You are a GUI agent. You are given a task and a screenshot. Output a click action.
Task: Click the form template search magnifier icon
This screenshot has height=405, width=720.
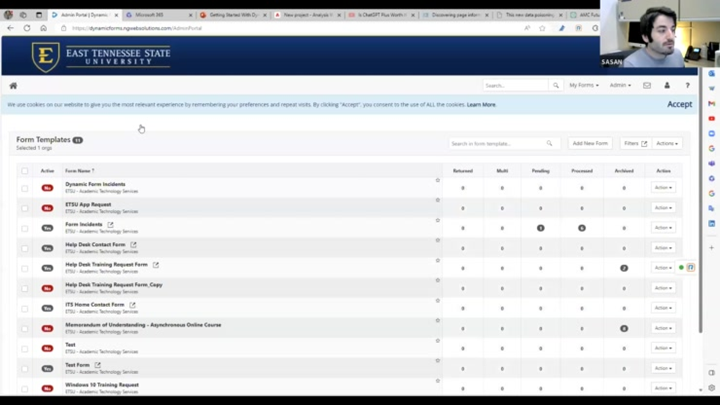549,143
